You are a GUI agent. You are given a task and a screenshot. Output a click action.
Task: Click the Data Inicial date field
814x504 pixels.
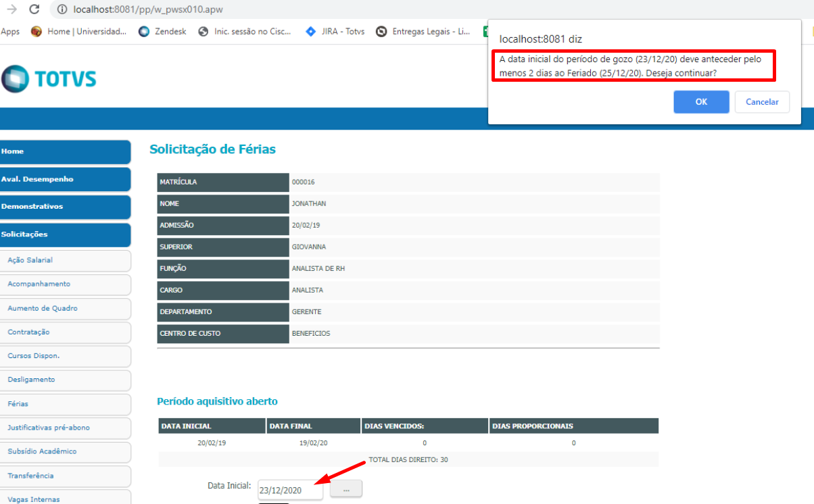pos(290,490)
